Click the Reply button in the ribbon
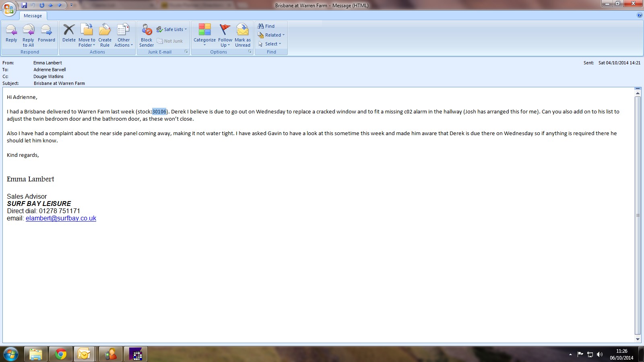The width and height of the screenshot is (644, 362). [11, 33]
